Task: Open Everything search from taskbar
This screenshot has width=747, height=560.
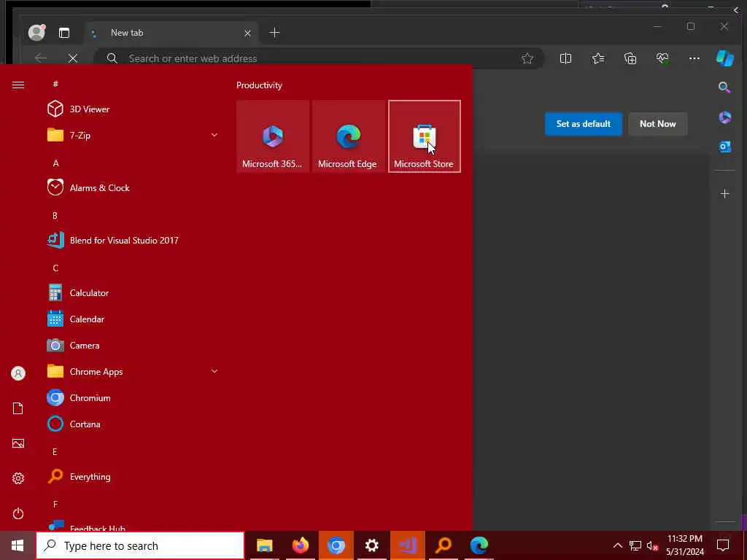Action: 443,545
